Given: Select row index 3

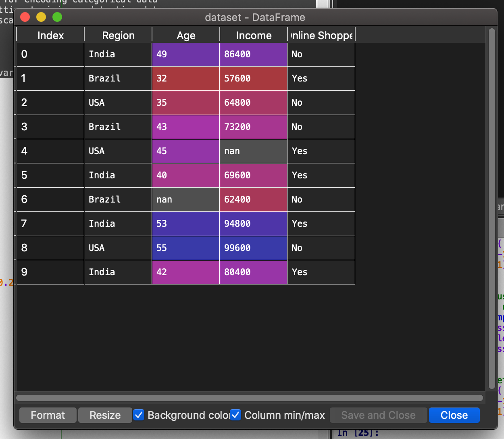Looking at the screenshot, I should click(x=50, y=127).
